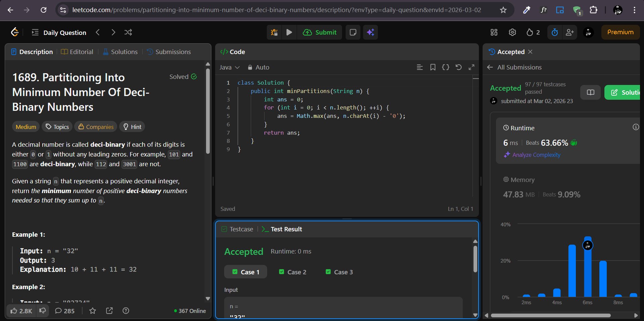Click the reset code undo icon

pyautogui.click(x=458, y=67)
